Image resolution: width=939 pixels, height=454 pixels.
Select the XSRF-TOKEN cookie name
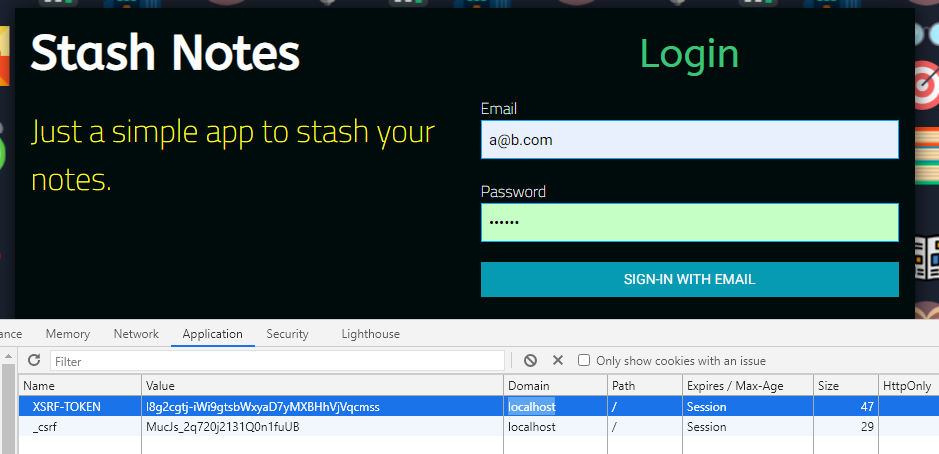click(66, 407)
